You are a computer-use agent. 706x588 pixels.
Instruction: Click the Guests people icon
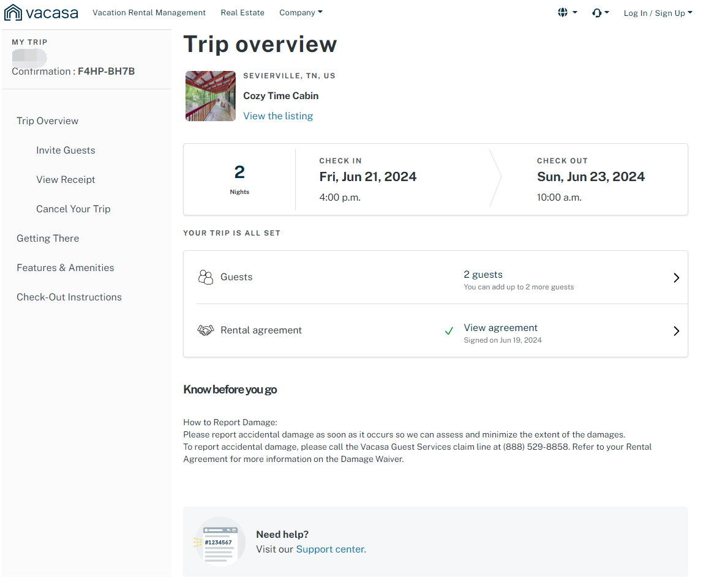coord(205,277)
